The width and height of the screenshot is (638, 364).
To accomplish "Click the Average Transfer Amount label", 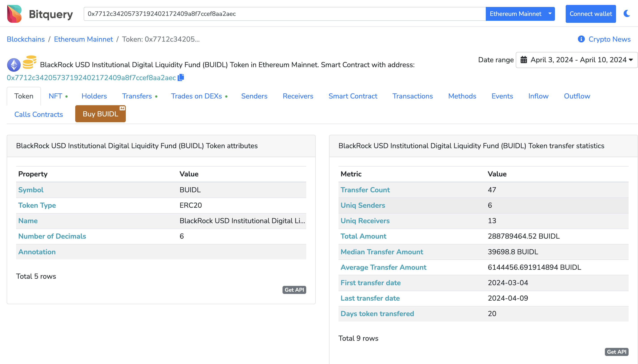I will point(383,268).
